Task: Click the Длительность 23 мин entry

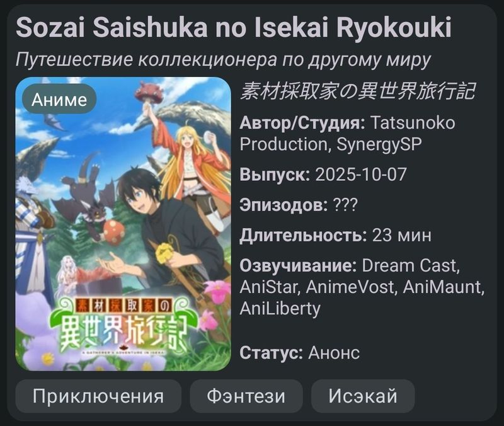Action: 336,235
